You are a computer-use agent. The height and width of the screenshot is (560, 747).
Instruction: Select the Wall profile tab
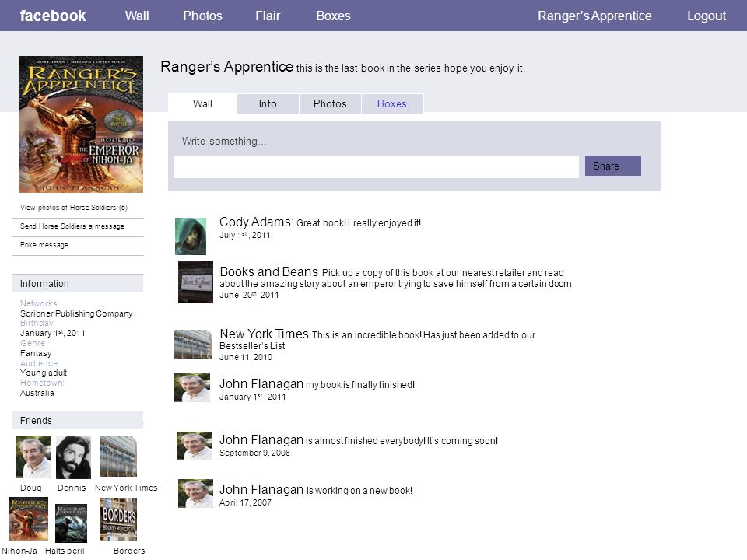tap(202, 103)
